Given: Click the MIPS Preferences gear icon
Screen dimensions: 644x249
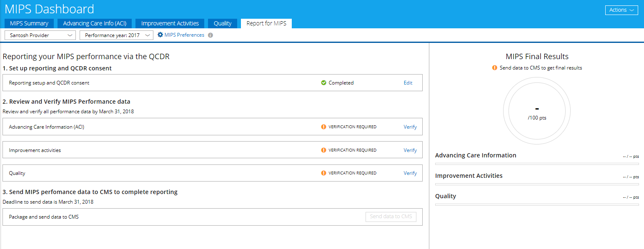Looking at the screenshot, I should click(160, 35).
